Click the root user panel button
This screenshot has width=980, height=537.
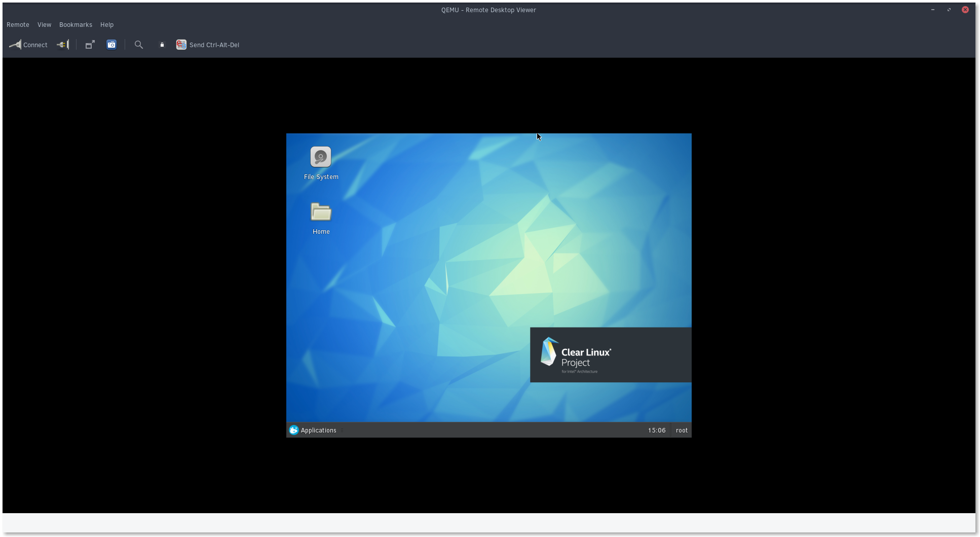point(682,430)
